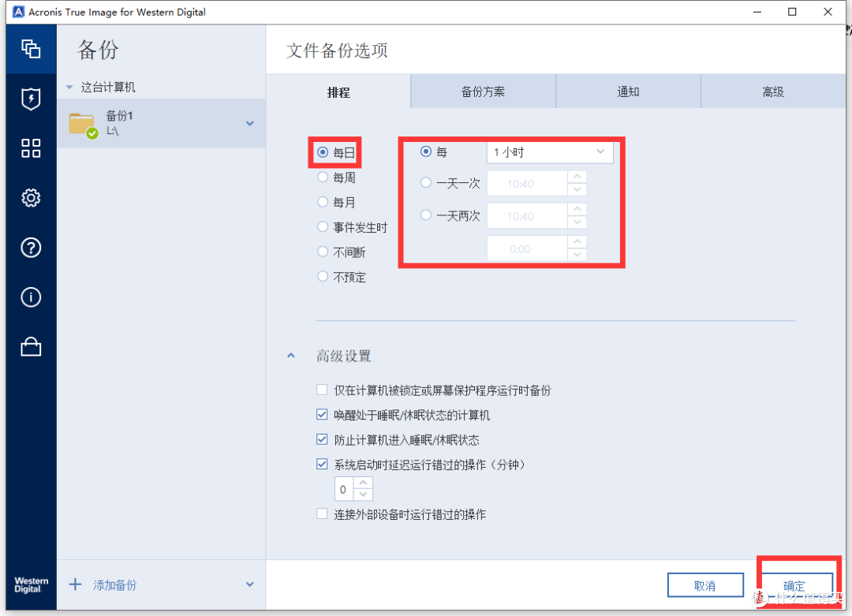Select the 一天两次 radio button
The height and width of the screenshot is (616, 852).
click(426, 215)
